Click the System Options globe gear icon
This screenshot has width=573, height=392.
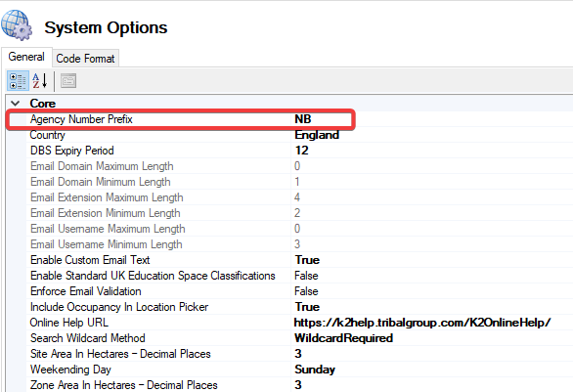click(x=17, y=24)
